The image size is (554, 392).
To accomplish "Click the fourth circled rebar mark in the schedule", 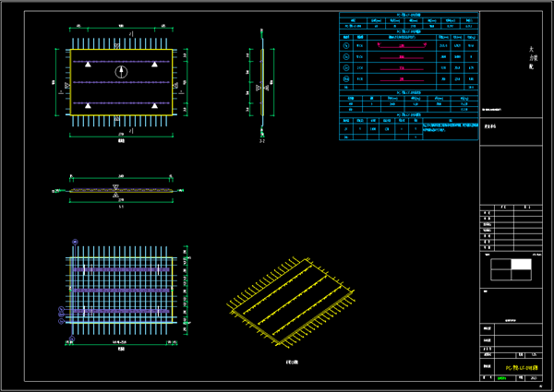I will click(346, 78).
